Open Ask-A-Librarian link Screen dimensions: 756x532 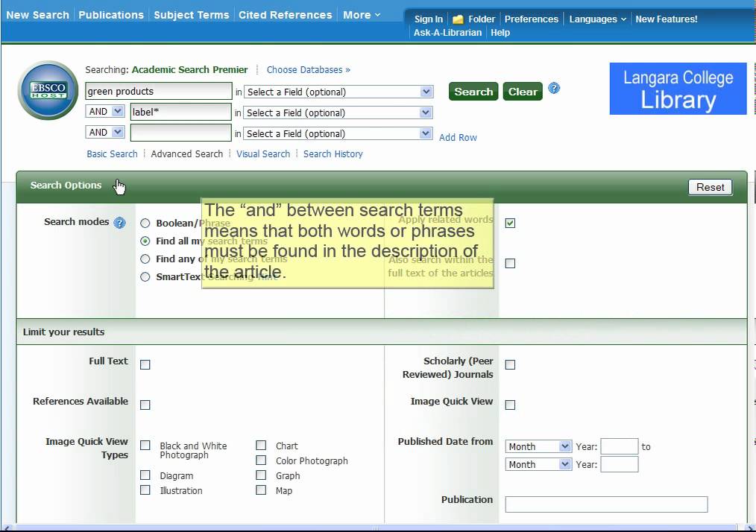tap(447, 33)
